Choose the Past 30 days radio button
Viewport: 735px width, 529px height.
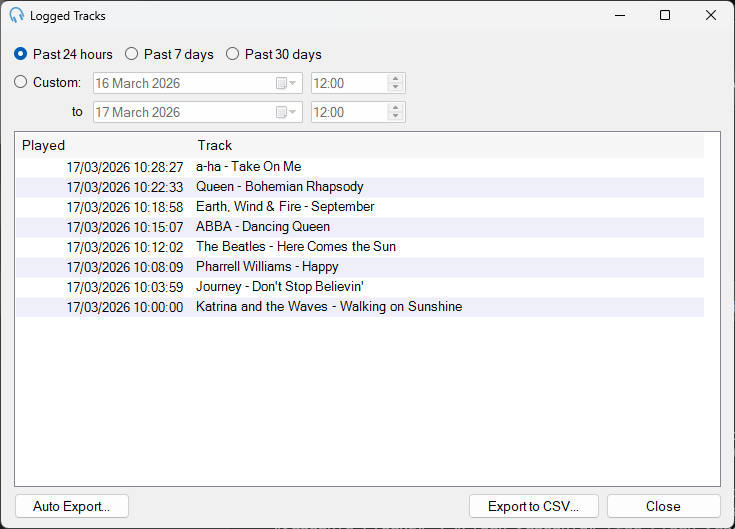pos(274,54)
